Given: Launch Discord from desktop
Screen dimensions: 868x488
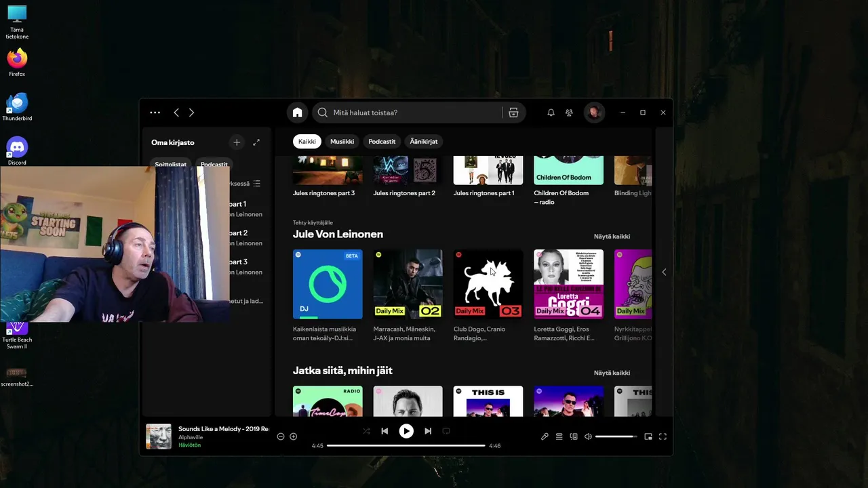Looking at the screenshot, I should tap(17, 150).
